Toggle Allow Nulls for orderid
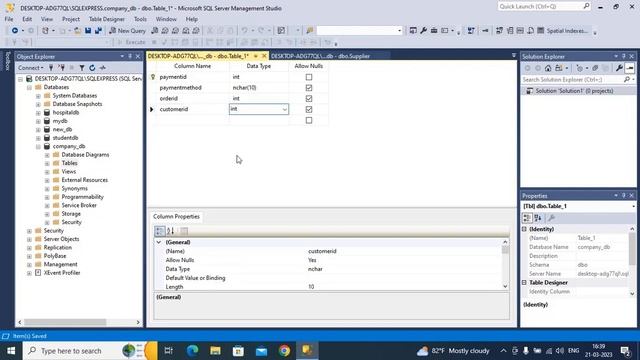 coord(309,98)
